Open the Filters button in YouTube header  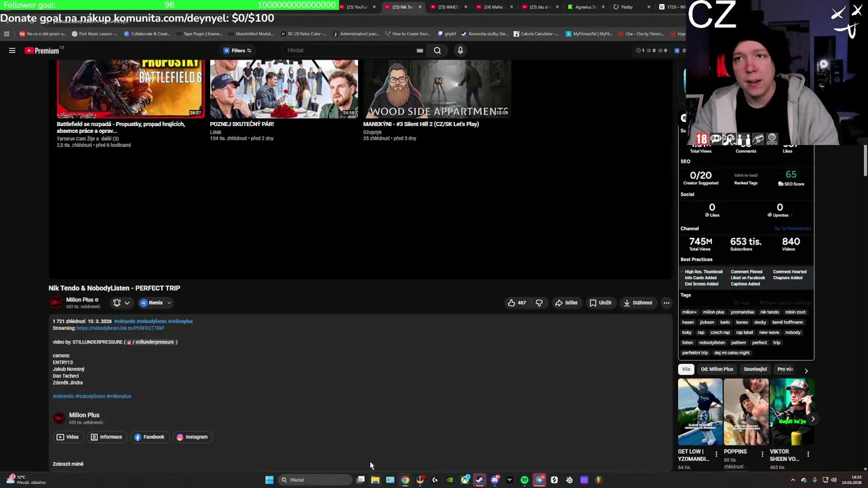coord(237,50)
